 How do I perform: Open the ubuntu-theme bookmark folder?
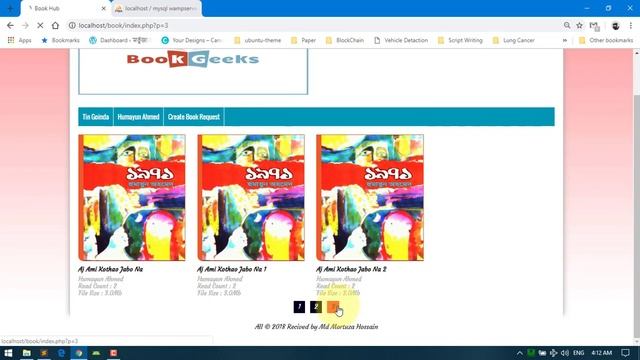(258, 40)
